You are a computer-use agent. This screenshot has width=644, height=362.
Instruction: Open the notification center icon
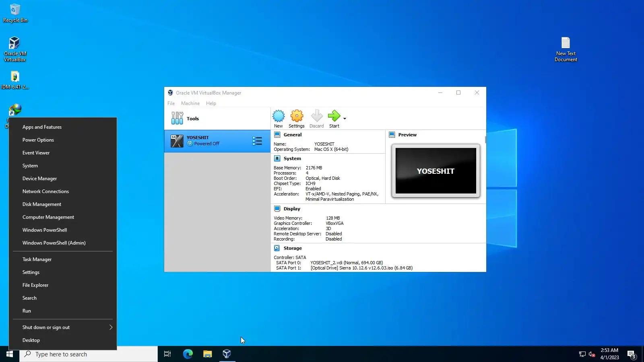click(x=632, y=354)
